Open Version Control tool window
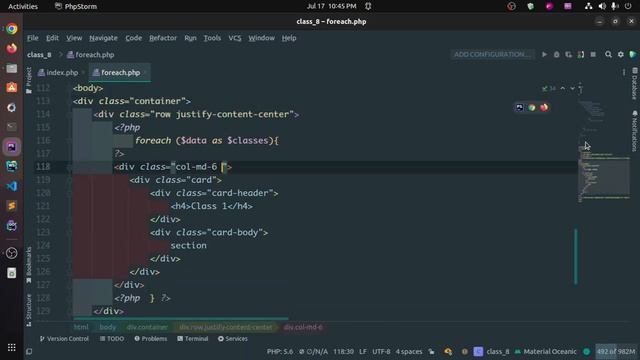 tap(64, 339)
